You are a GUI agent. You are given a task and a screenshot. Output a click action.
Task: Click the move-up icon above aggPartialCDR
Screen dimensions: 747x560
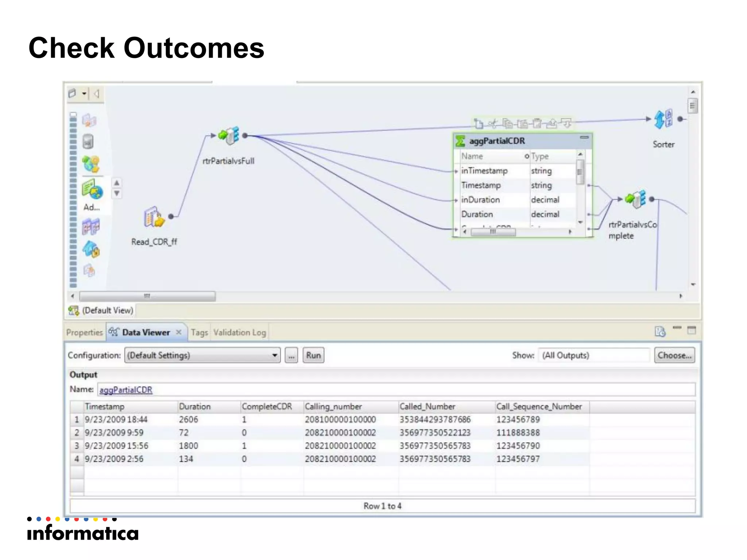tap(551, 124)
